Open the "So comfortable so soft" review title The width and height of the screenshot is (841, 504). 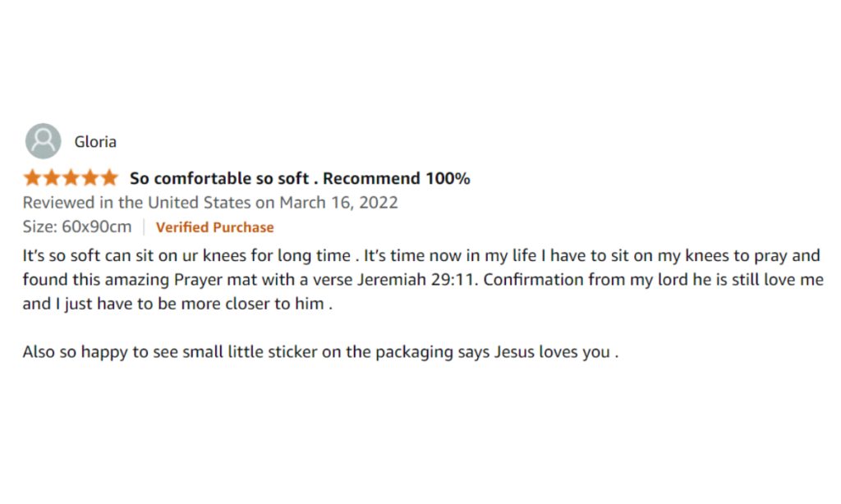click(219, 178)
